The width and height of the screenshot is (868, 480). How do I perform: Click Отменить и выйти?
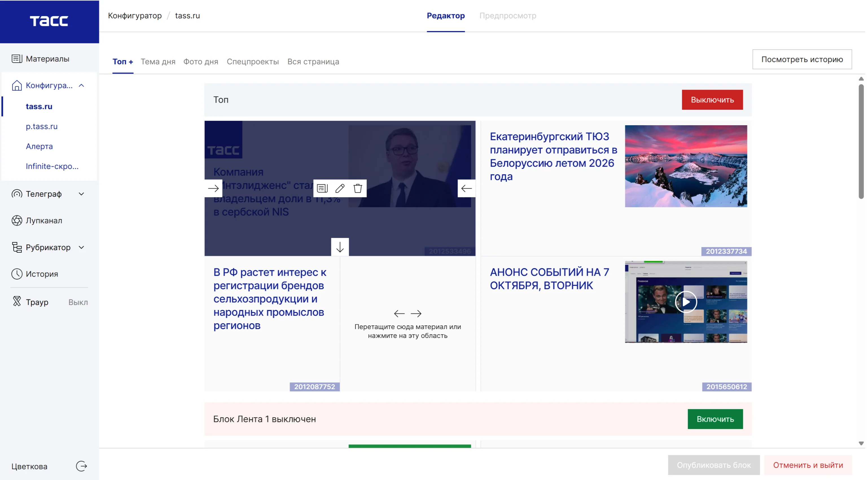pos(808,465)
